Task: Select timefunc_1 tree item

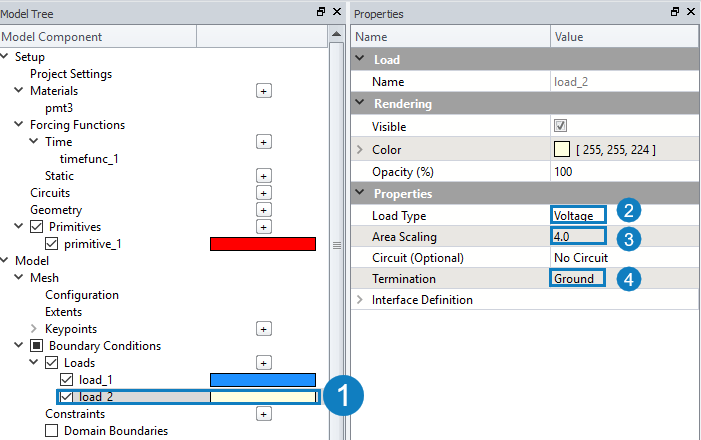Action: click(x=89, y=159)
